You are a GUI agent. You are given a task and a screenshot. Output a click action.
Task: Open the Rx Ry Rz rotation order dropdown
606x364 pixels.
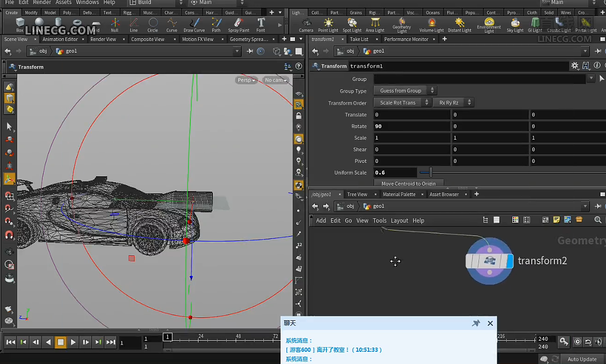(454, 102)
